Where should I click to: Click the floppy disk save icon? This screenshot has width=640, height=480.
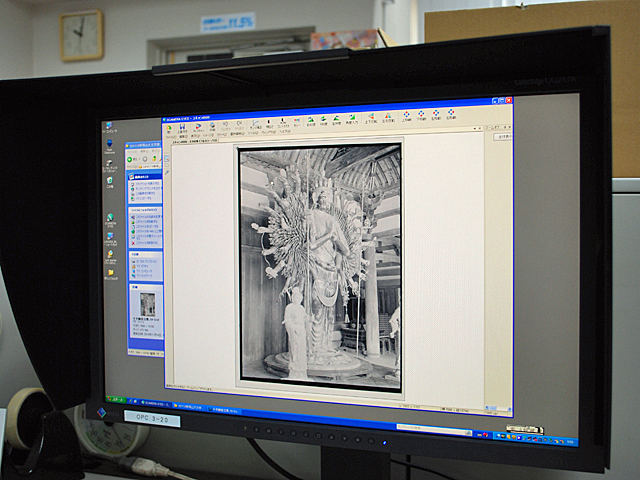[x=182, y=129]
